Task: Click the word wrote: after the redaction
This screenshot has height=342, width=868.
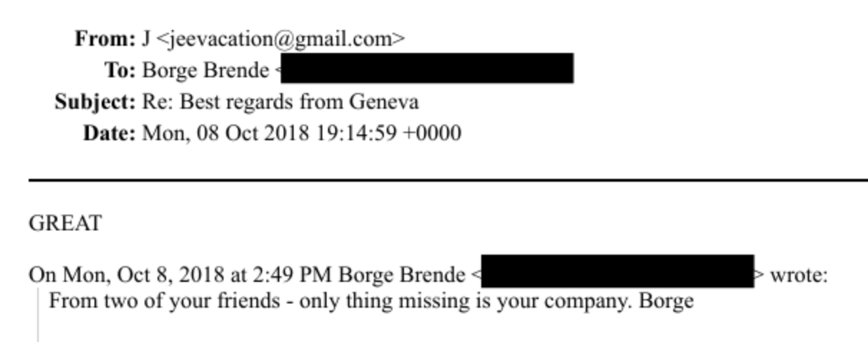Action: (x=798, y=275)
